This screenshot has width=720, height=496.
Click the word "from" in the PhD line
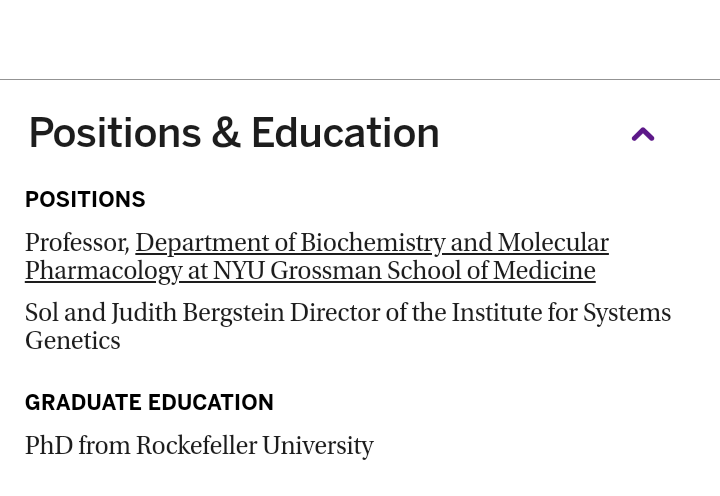point(104,446)
